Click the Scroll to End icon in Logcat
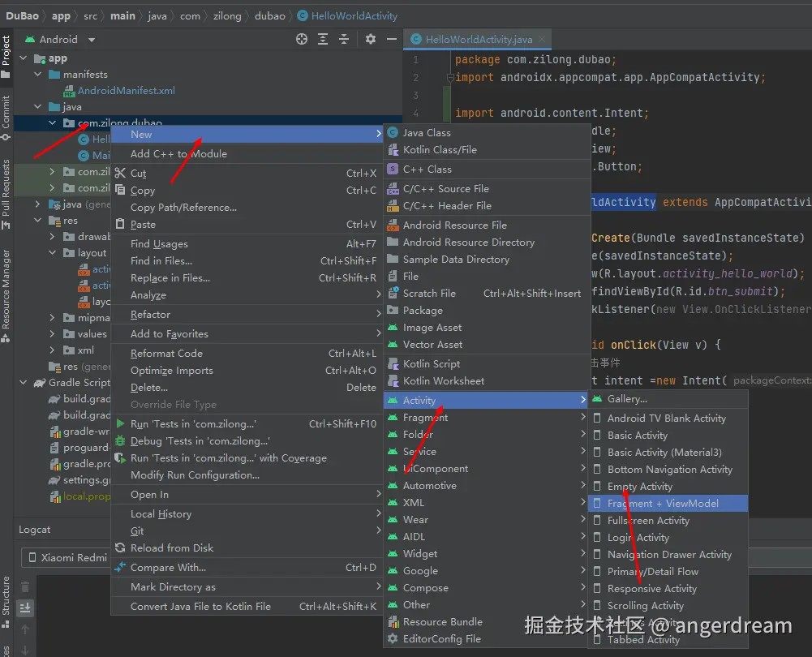This screenshot has height=657, width=812. pos(25,608)
